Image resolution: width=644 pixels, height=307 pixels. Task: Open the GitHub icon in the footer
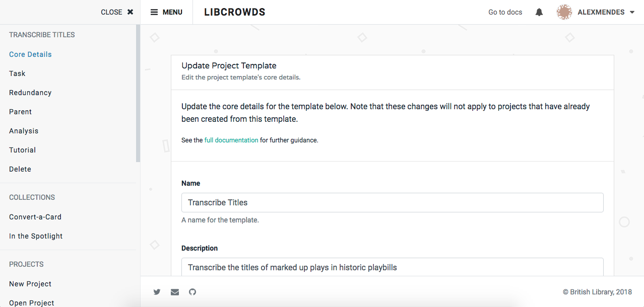[192, 292]
